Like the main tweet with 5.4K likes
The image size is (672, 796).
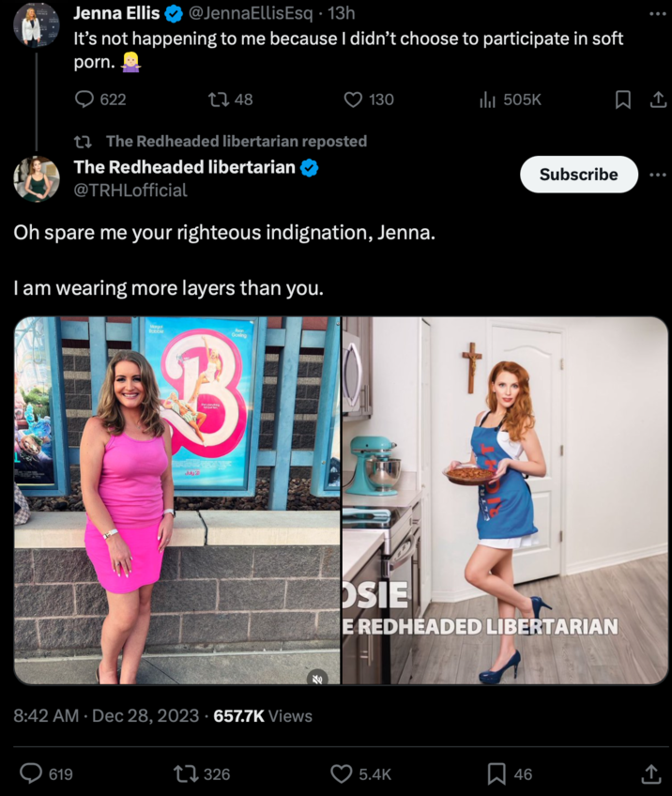(342, 773)
